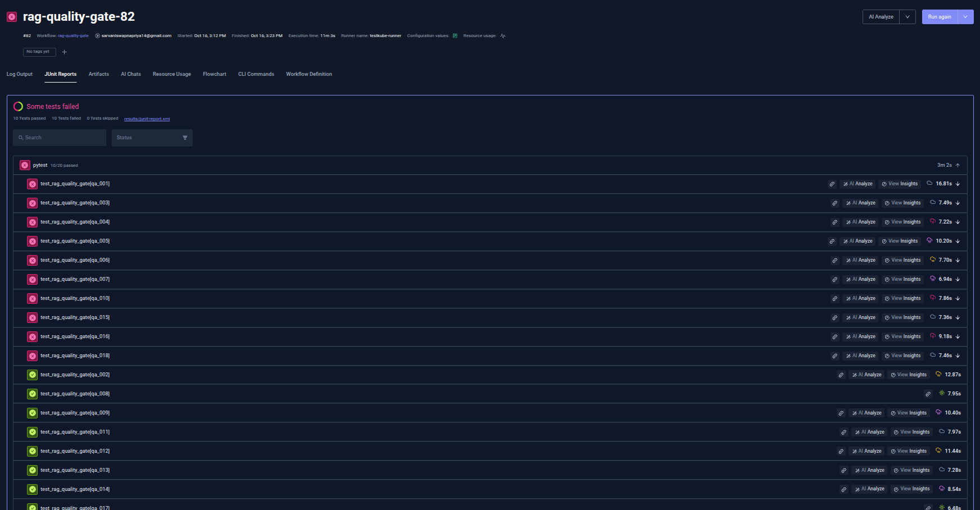Click the Search tests input field
The height and width of the screenshot is (510, 980).
pyautogui.click(x=60, y=138)
